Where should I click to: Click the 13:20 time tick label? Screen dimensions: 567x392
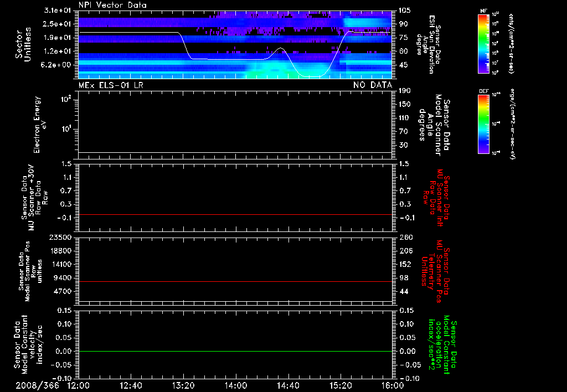tap(183, 385)
